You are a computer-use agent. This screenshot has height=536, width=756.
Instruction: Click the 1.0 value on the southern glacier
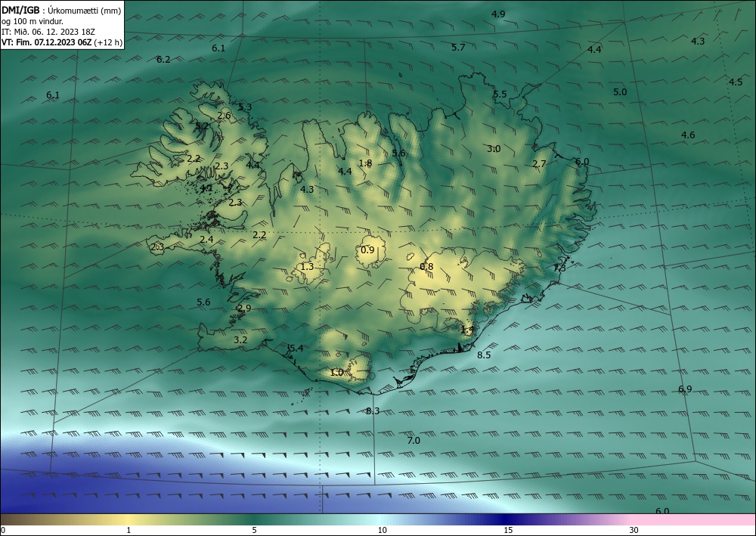(336, 372)
